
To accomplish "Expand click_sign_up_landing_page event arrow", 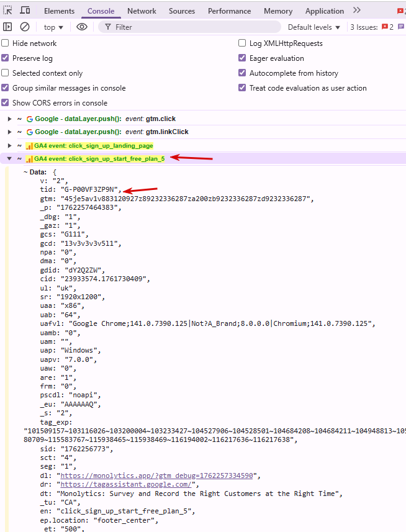I will coord(9,146).
